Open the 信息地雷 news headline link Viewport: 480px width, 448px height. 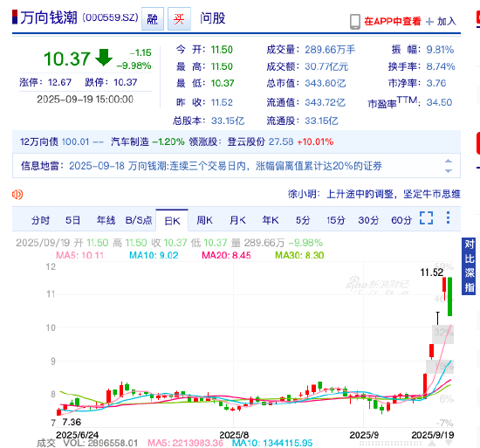pyautogui.click(x=225, y=166)
